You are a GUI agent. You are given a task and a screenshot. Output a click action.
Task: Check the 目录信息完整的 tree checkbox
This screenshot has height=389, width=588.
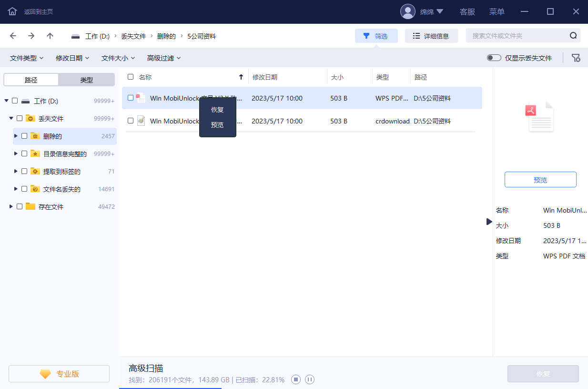[x=24, y=154]
